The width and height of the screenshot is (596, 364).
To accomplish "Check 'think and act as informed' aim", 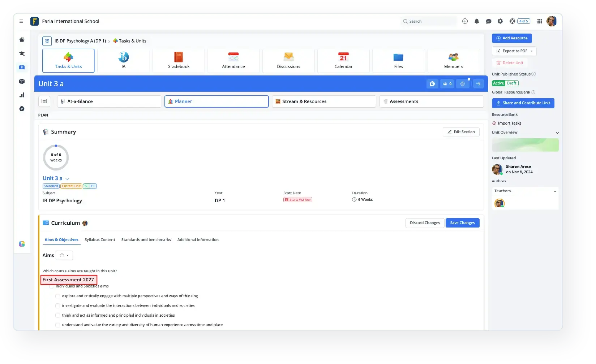I will (57, 316).
